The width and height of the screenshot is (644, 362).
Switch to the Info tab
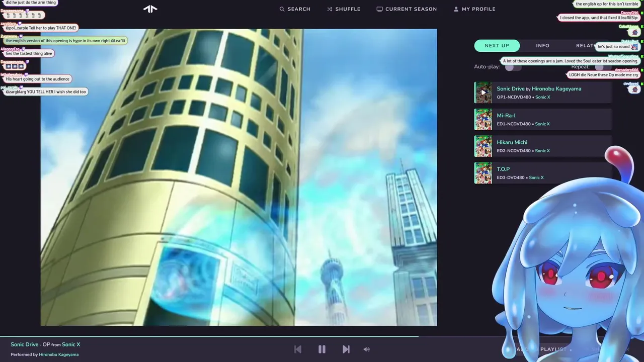pyautogui.click(x=542, y=46)
